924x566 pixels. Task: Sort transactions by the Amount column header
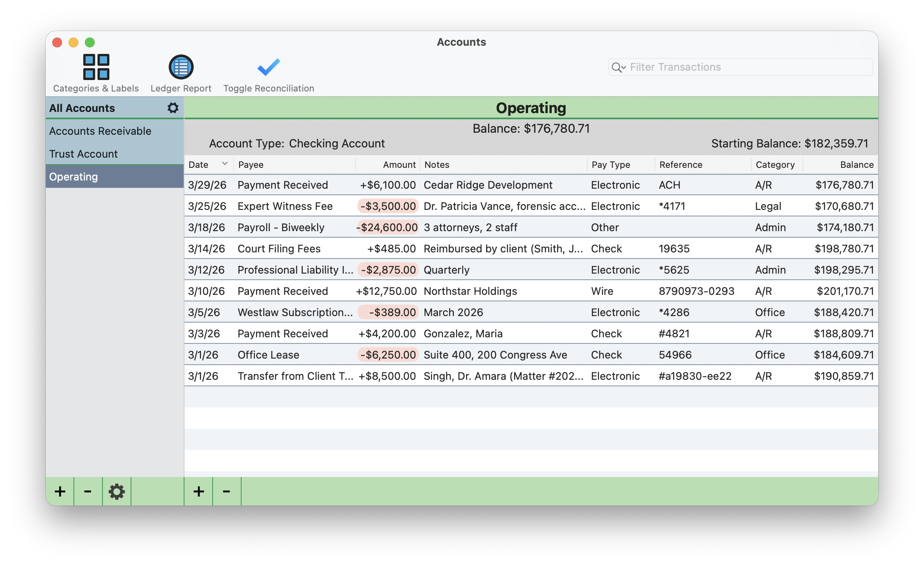click(399, 164)
